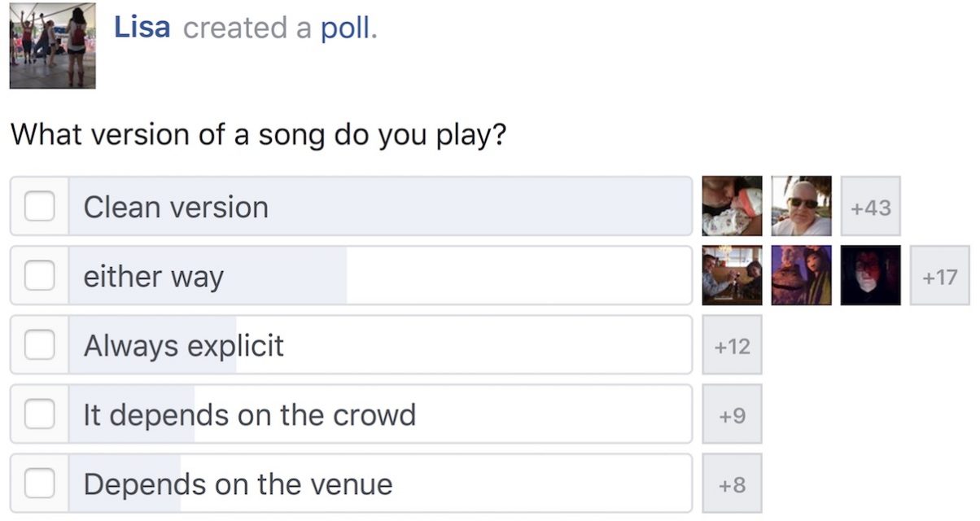This screenshot has height=521, width=980.
Task: Click the sunglasses voter avatar
Action: click(x=800, y=207)
